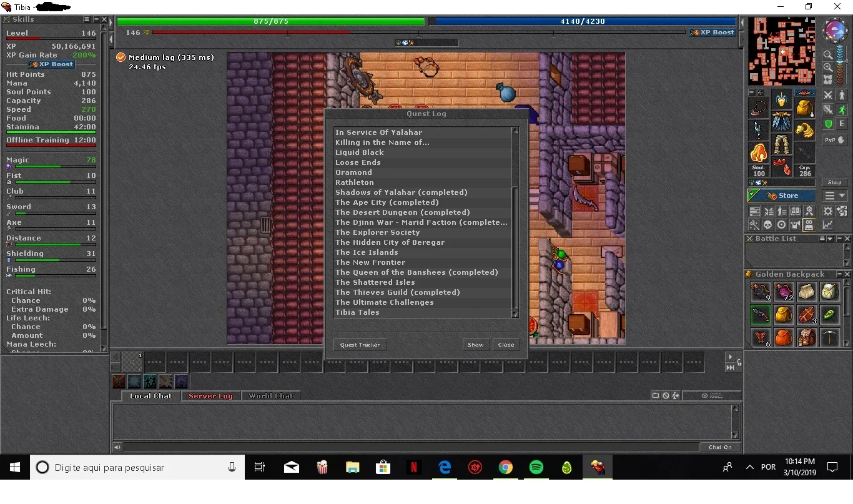Toggle the Chat On switch

(720, 447)
